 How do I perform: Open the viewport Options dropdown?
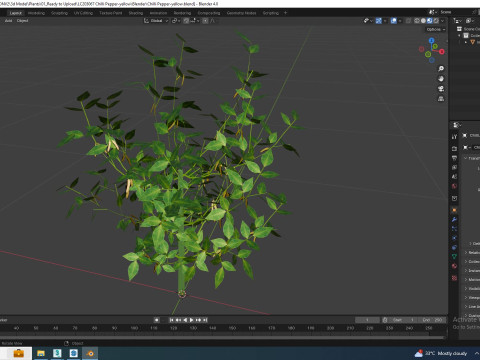pyautogui.click(x=436, y=29)
